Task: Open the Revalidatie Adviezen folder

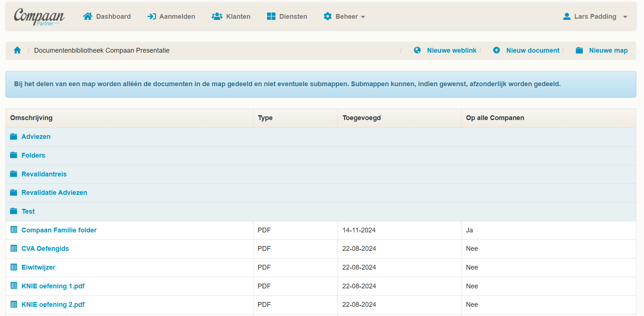Action: point(54,193)
